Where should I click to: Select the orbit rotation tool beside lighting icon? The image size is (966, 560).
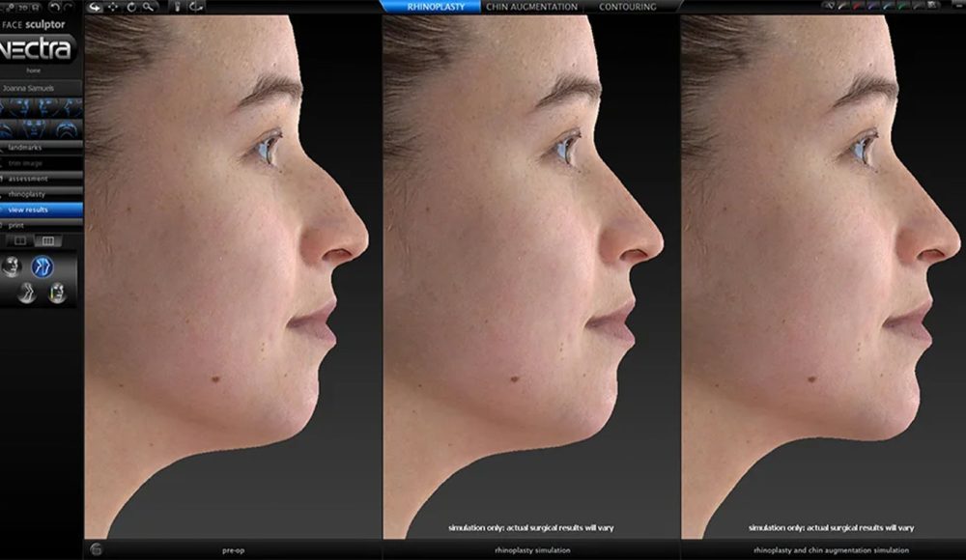[197, 8]
